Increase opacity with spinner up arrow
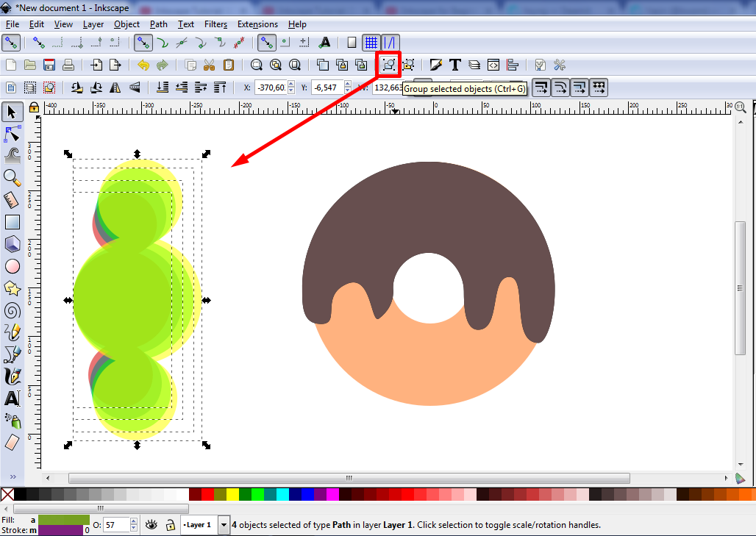756x536 pixels. [134, 521]
